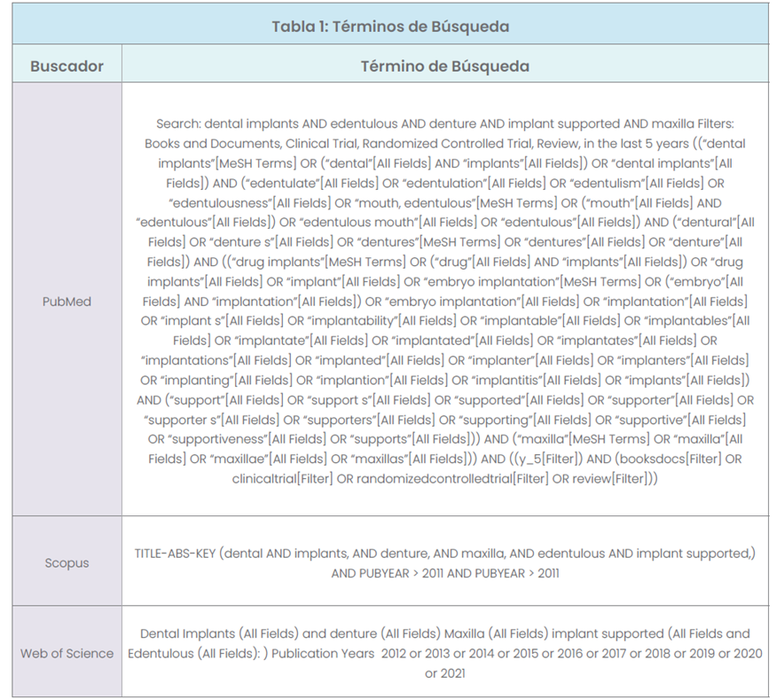784x699 pixels.
Task: Click line starting "Search: dental implants AND edentulous"
Action: 445,123
